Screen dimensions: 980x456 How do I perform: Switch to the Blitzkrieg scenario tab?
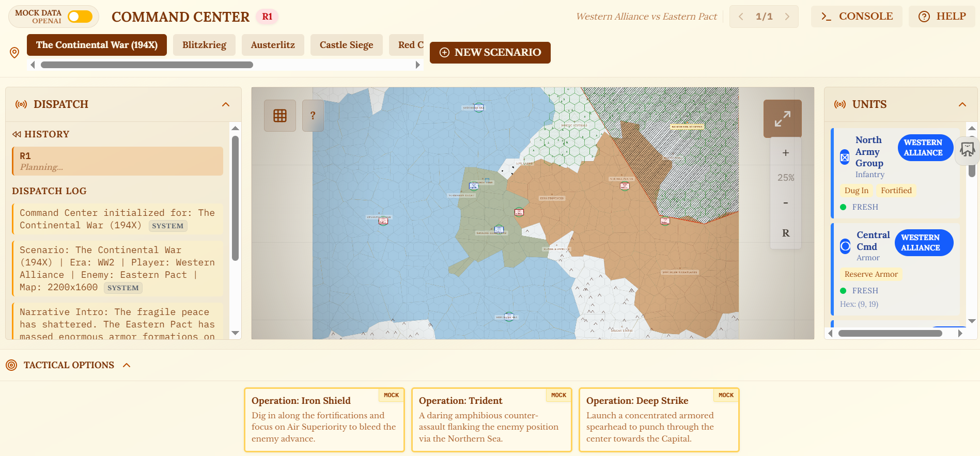pyautogui.click(x=204, y=45)
